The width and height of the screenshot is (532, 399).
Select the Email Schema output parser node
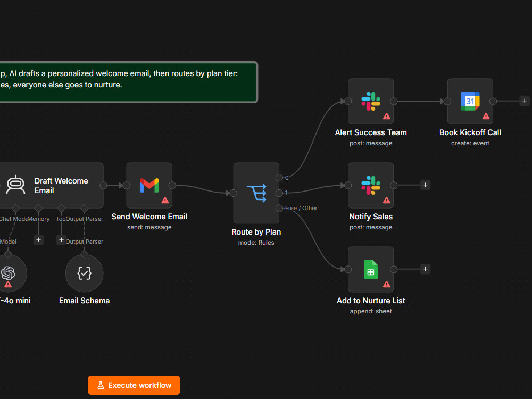[84, 273]
